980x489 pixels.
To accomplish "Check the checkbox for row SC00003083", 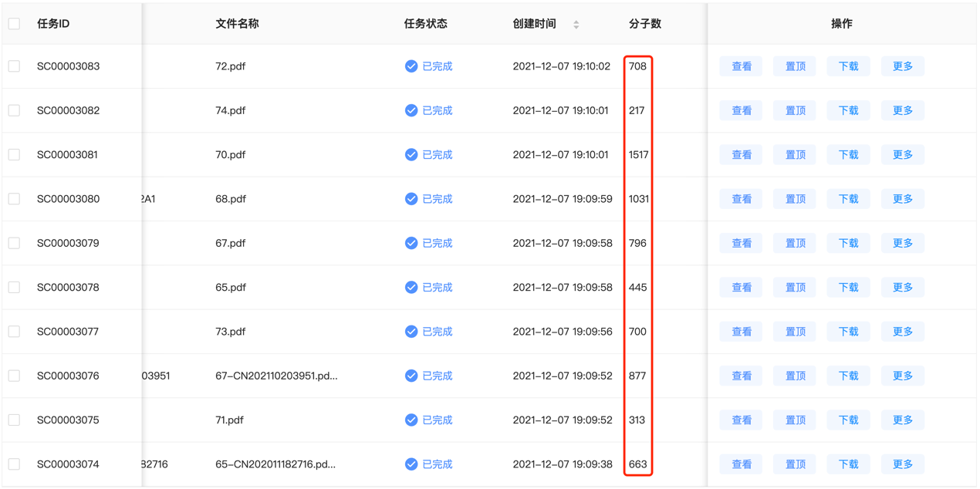I will (x=13, y=66).
